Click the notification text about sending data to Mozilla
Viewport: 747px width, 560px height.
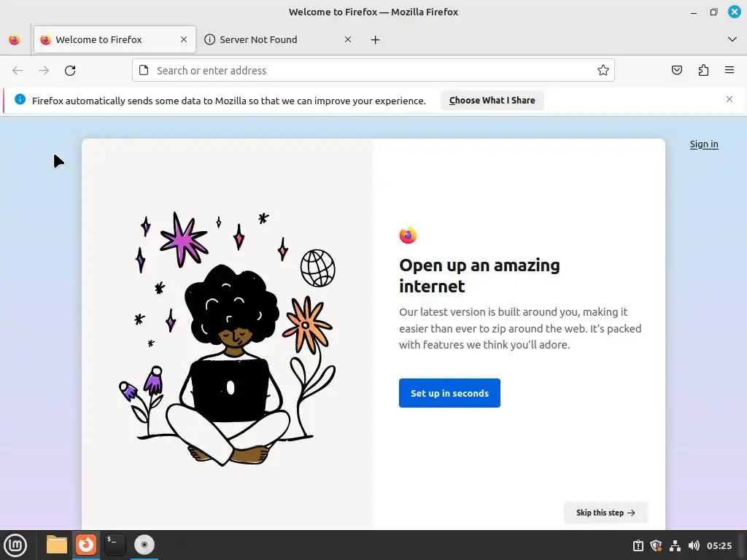click(x=228, y=101)
